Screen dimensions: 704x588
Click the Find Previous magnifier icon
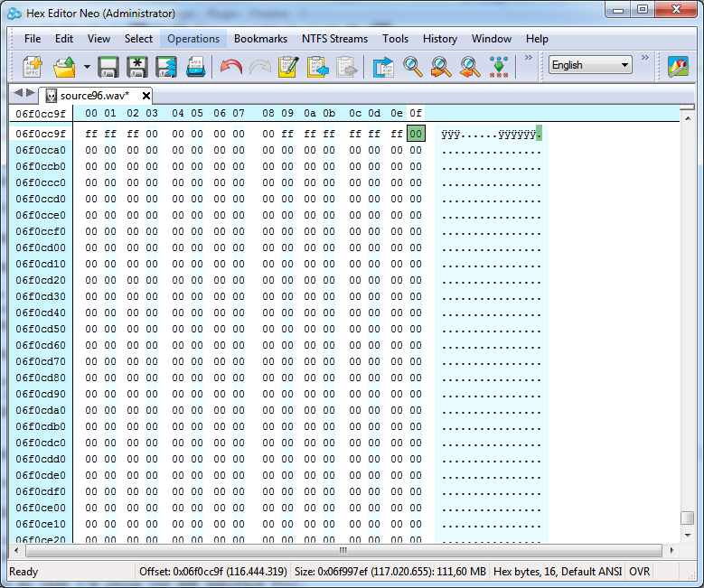[470, 67]
